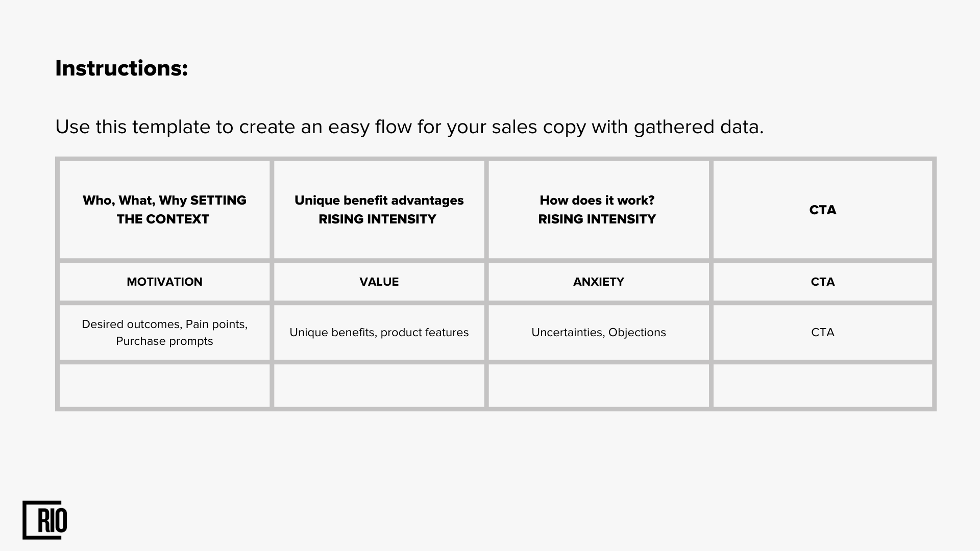Select the Instructions heading text
980x551 pixels.
pyautogui.click(x=121, y=68)
